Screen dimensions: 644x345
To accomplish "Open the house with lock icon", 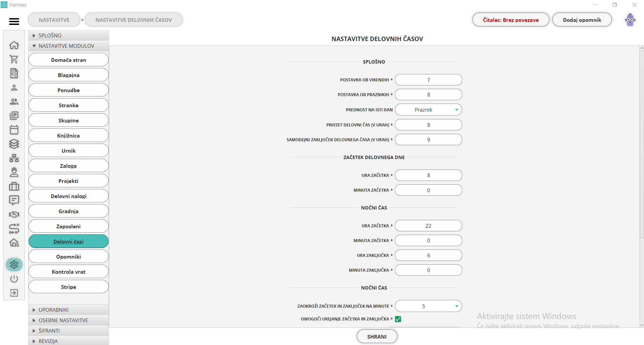I will (14, 243).
